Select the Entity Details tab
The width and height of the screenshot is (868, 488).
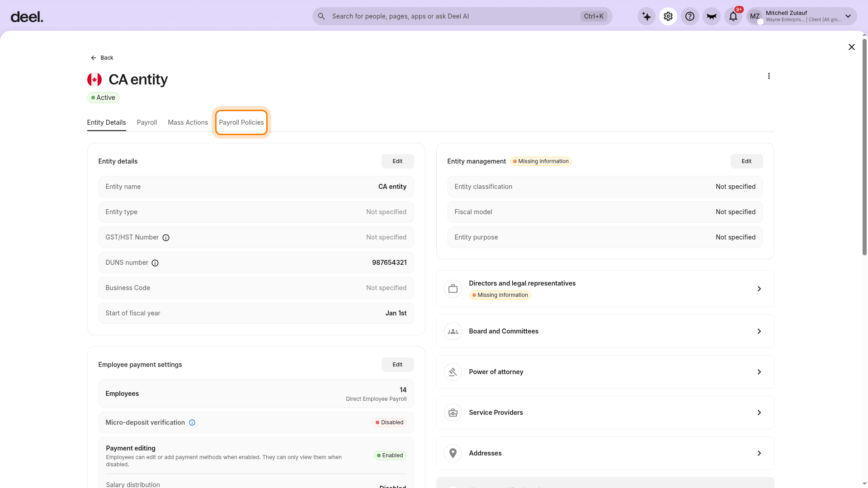click(107, 122)
